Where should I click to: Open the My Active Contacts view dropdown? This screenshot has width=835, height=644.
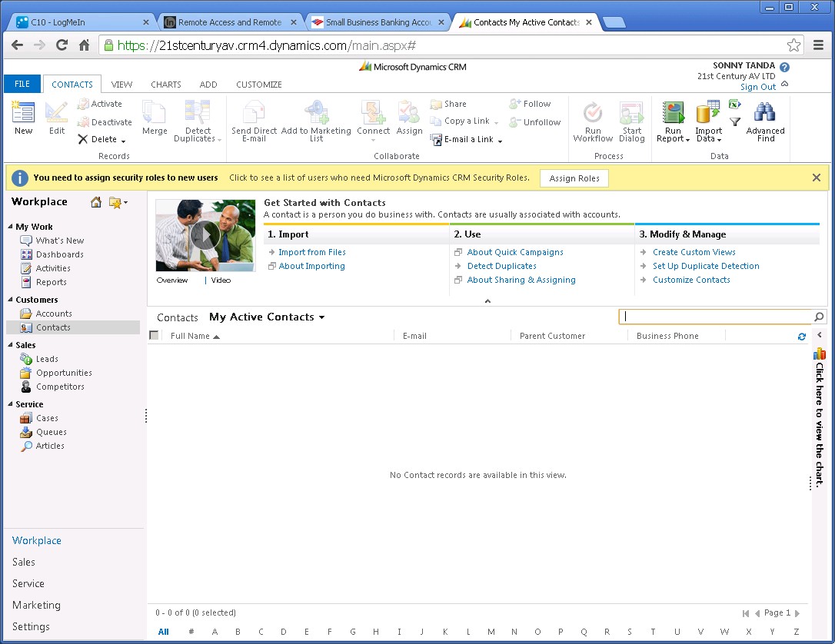[x=321, y=317]
